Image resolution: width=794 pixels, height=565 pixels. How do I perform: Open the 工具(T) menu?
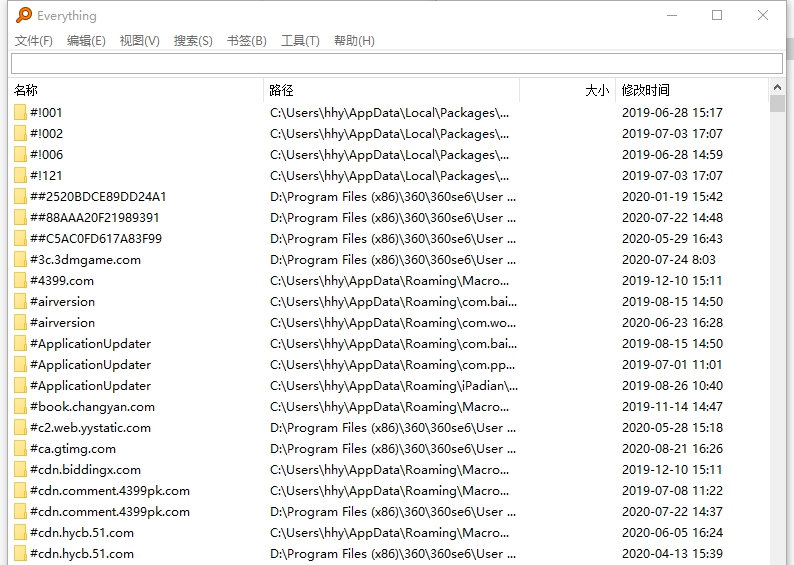click(x=300, y=41)
